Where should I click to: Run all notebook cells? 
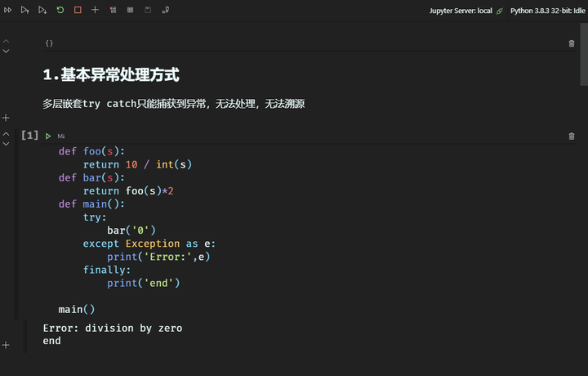(7, 10)
